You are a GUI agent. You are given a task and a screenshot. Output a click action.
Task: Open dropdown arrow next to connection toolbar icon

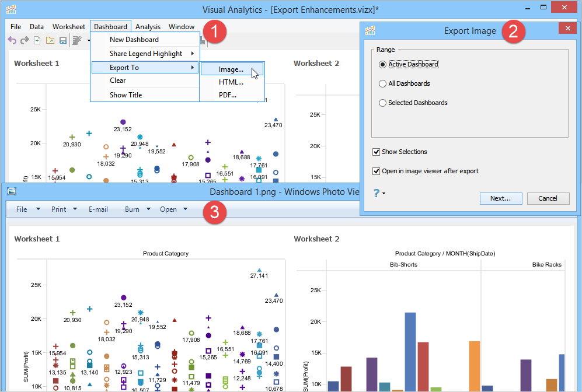coord(88,40)
